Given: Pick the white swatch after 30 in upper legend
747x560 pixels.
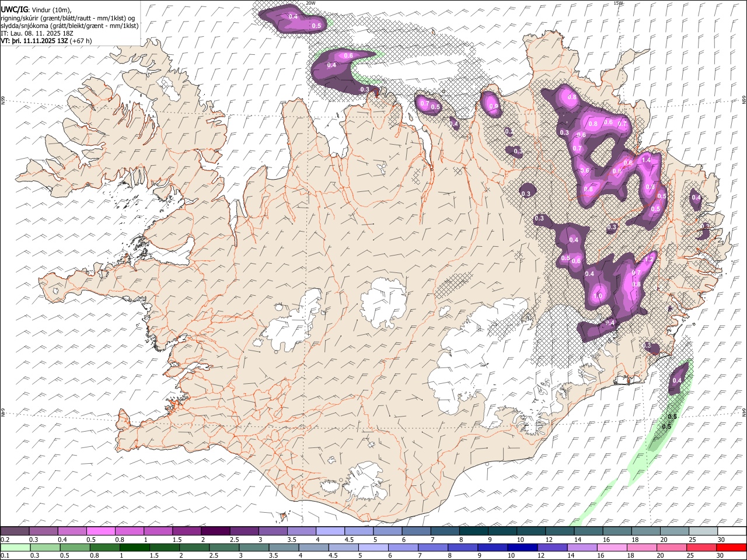Looking at the screenshot, I should 732,531.
